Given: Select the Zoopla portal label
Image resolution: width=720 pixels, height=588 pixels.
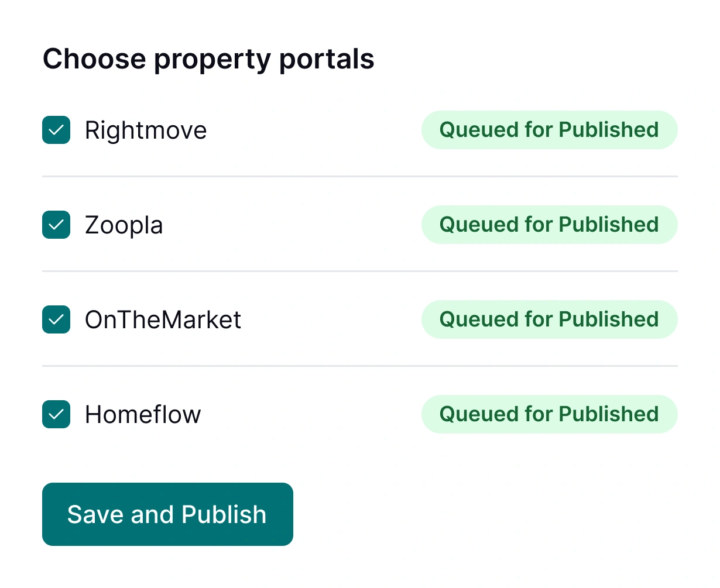Looking at the screenshot, I should [x=124, y=225].
